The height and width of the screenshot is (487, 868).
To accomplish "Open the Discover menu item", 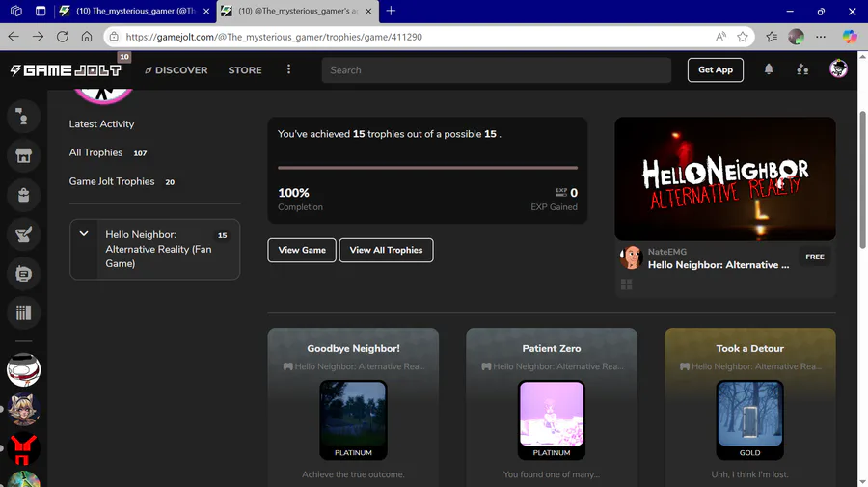I will point(176,70).
